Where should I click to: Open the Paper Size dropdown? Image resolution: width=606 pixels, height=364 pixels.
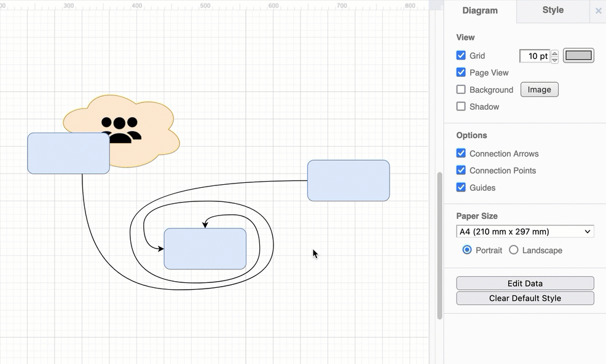click(525, 231)
